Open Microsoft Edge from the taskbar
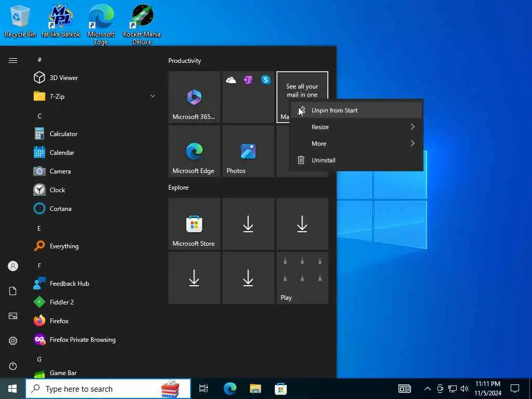This screenshot has width=532, height=399. [230, 389]
